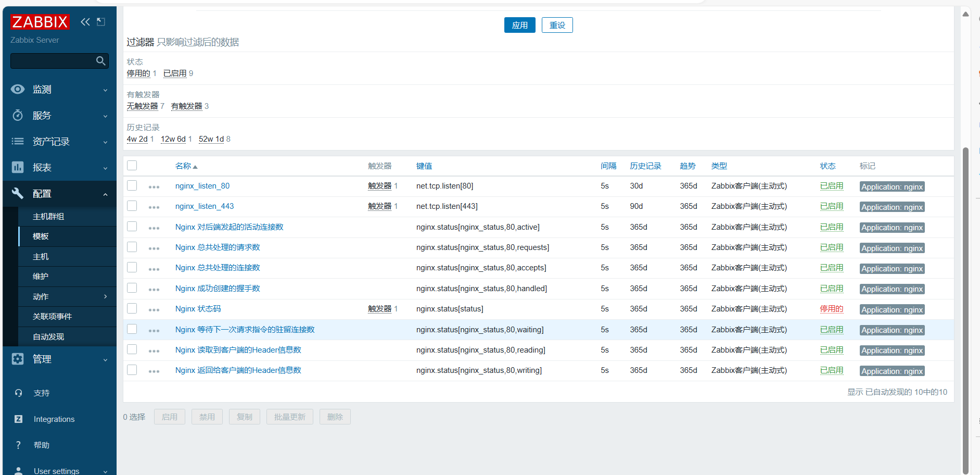Click the eye icon for 监测
The width and height of the screenshot is (980, 475).
[18, 89]
